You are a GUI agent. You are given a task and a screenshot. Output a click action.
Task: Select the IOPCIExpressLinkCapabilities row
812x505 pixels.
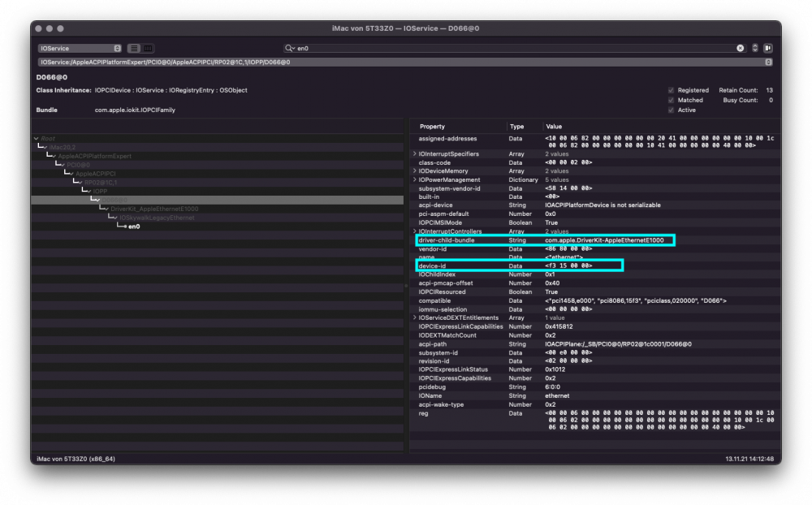click(x=595, y=326)
